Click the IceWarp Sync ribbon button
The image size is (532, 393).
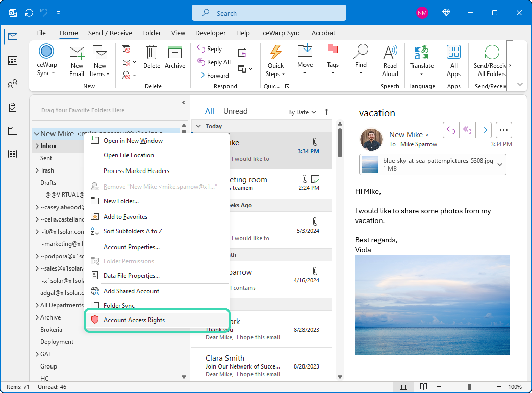click(46, 60)
